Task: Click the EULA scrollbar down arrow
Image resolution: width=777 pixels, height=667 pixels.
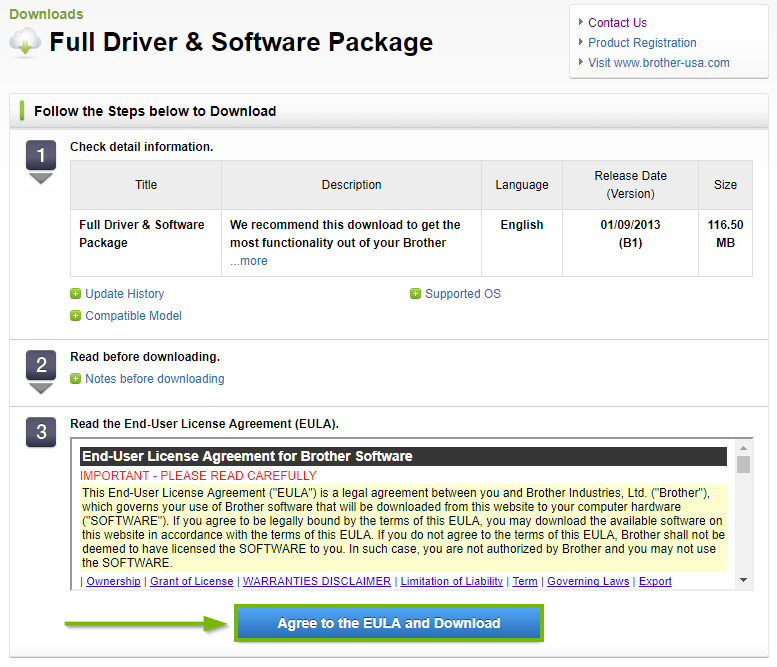Action: point(743,580)
